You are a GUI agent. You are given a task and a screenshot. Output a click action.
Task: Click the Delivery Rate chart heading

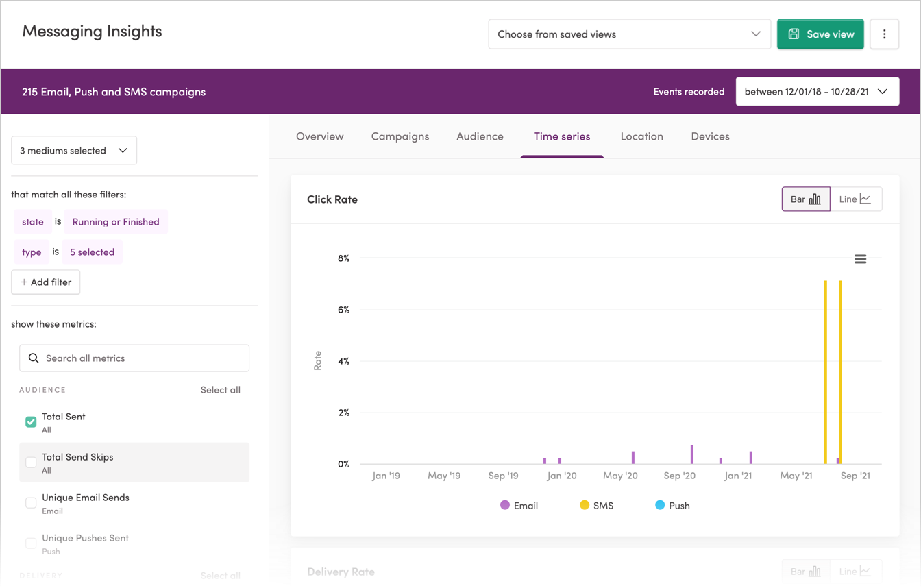point(341,571)
